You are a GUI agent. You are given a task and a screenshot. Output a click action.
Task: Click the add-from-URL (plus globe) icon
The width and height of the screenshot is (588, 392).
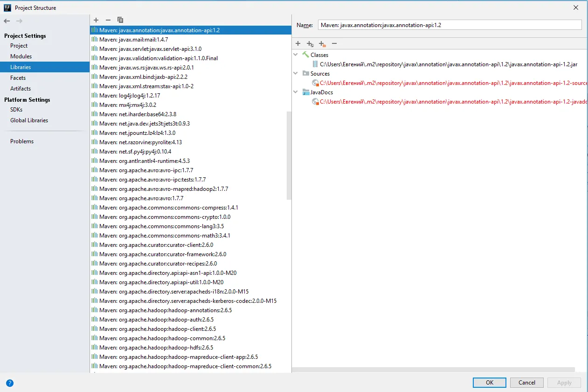tap(310, 43)
